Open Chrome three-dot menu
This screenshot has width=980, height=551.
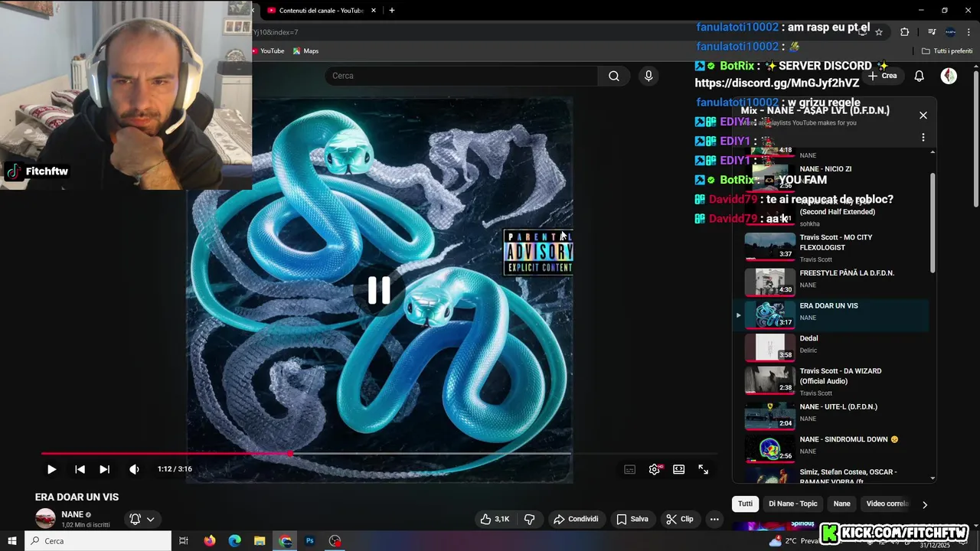969,32
